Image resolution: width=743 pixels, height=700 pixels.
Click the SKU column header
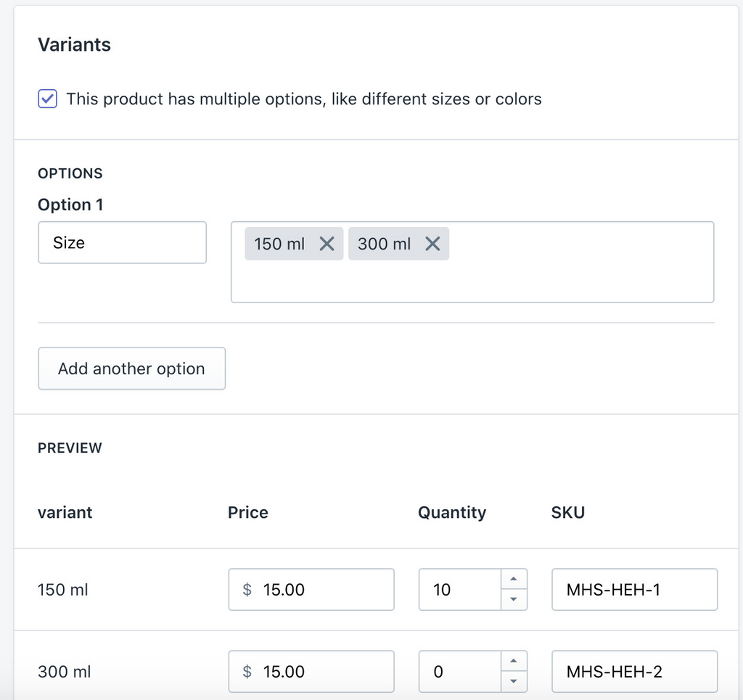[x=567, y=512]
